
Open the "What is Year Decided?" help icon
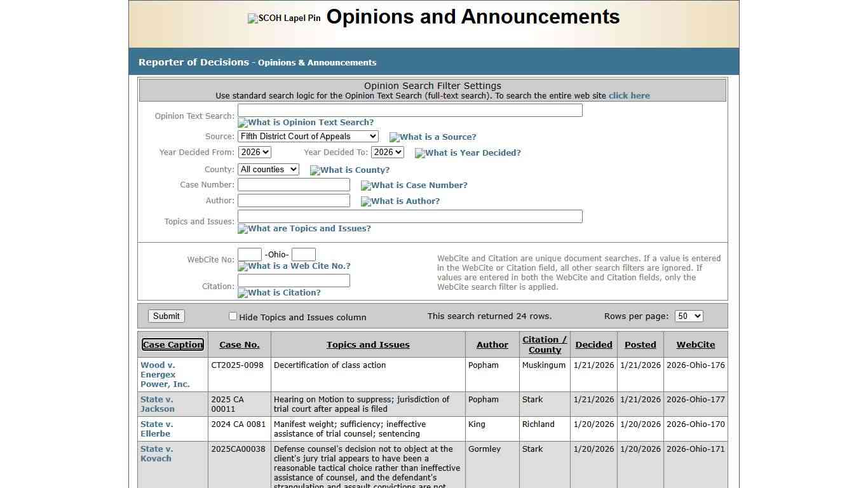(468, 152)
